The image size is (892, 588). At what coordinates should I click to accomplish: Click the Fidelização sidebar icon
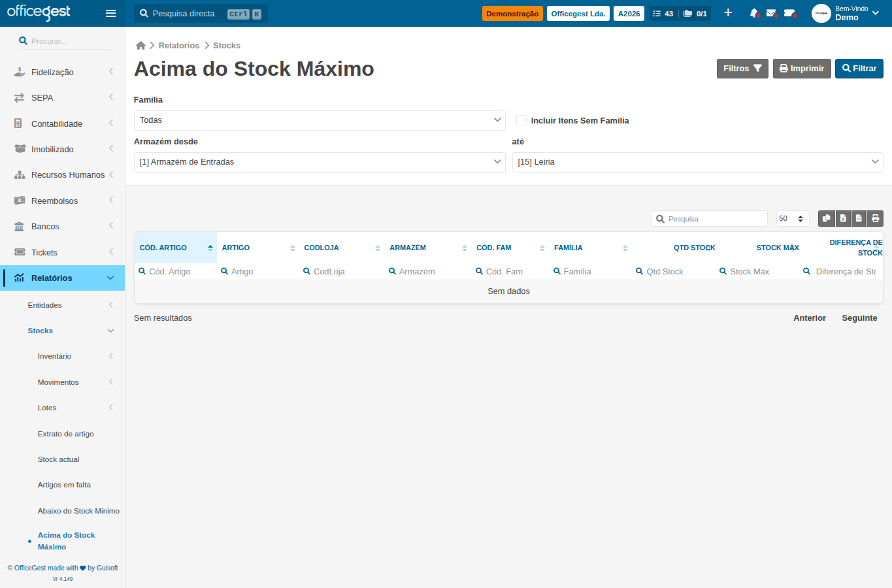(x=20, y=72)
